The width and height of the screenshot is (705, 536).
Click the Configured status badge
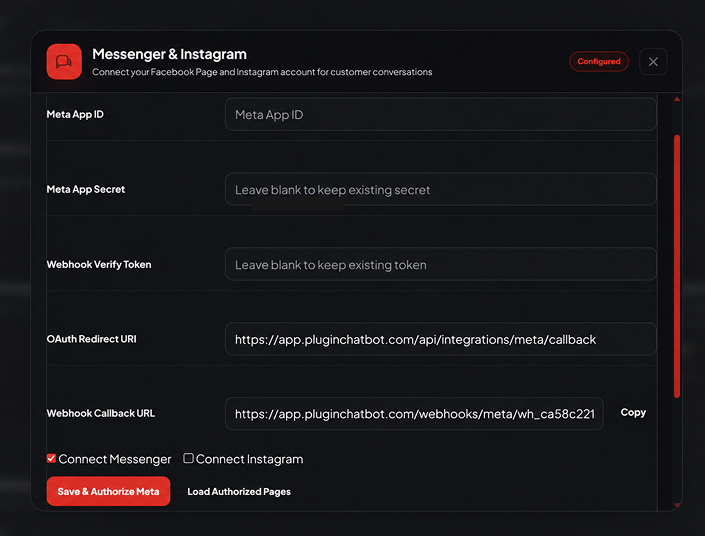coord(598,62)
